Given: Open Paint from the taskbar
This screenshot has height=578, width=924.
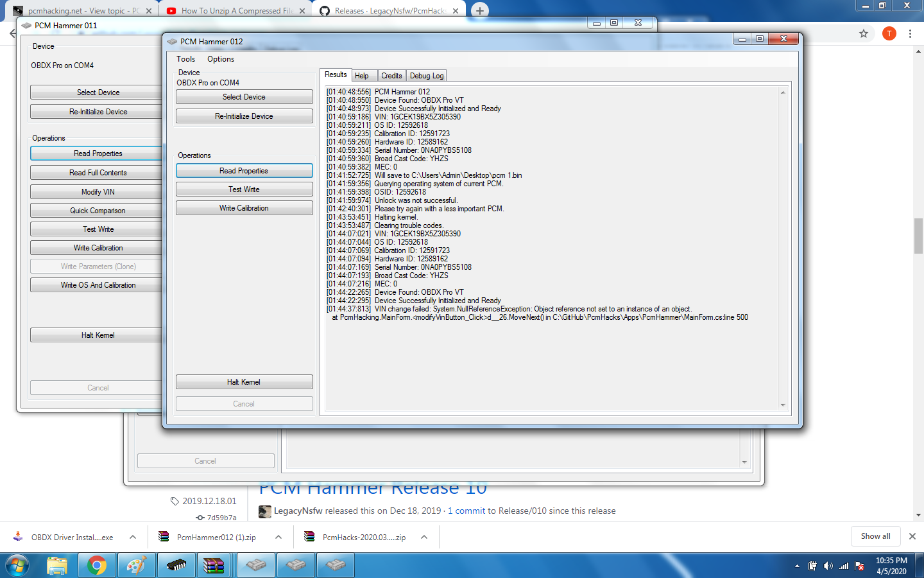Looking at the screenshot, I should 136,565.
